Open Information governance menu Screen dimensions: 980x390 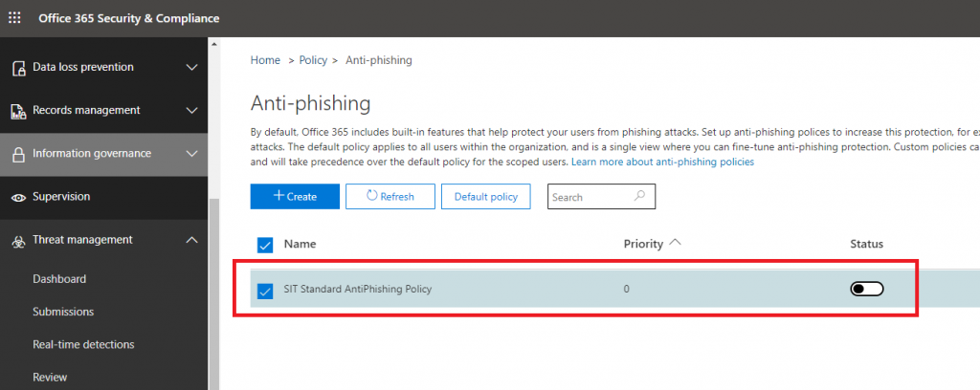[103, 154]
